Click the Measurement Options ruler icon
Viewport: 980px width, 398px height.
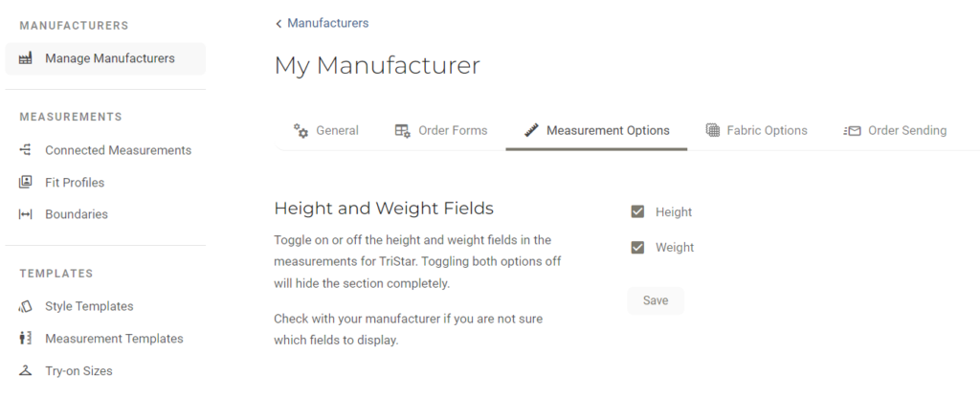click(x=531, y=130)
